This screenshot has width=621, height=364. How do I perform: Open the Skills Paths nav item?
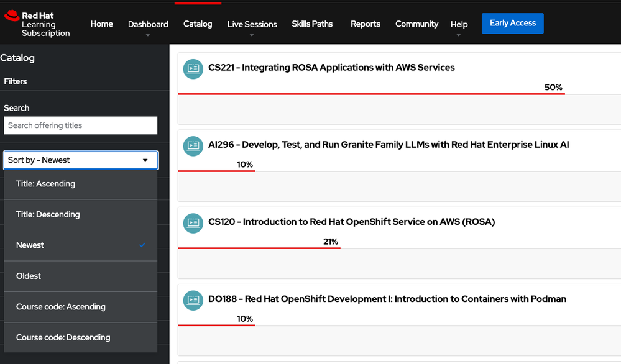(312, 24)
